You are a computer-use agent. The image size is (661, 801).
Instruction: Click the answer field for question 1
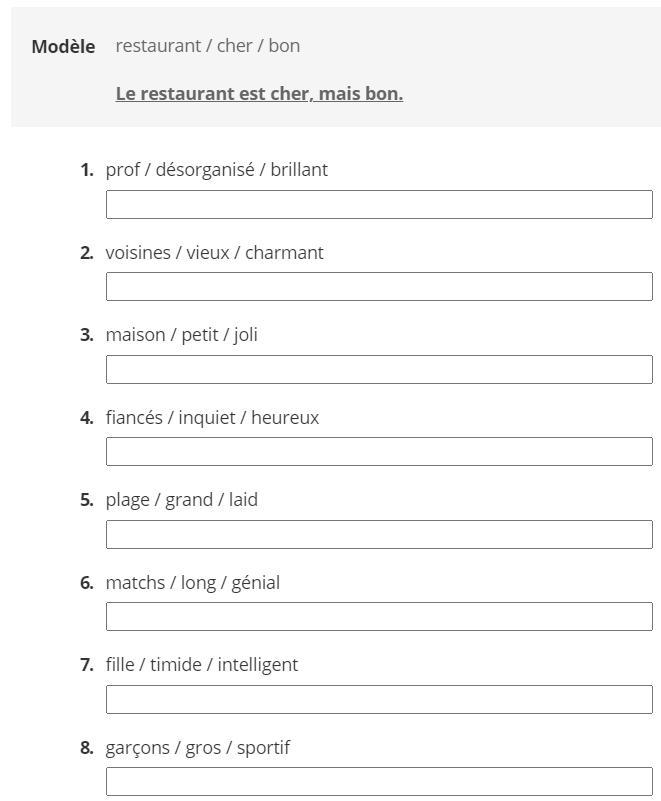(379, 205)
